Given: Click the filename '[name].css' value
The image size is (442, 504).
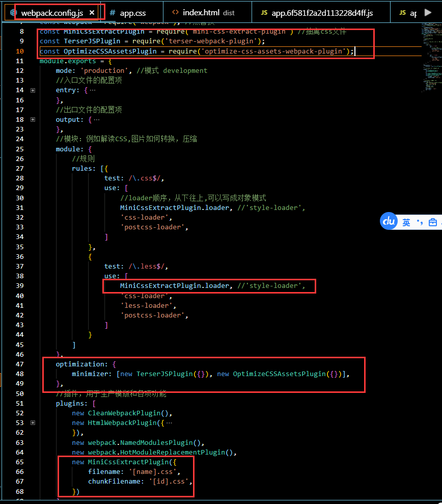Looking at the screenshot, I should 152,472.
